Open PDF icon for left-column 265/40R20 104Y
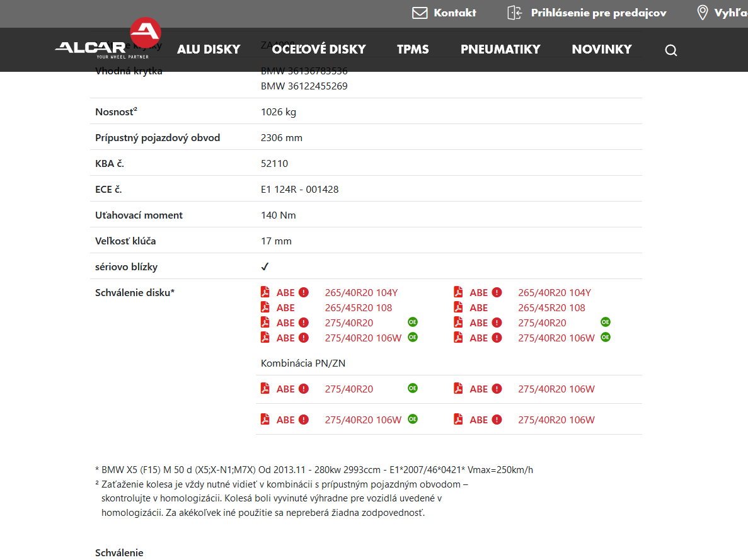Viewport: 748px width, 560px height. 265,292
